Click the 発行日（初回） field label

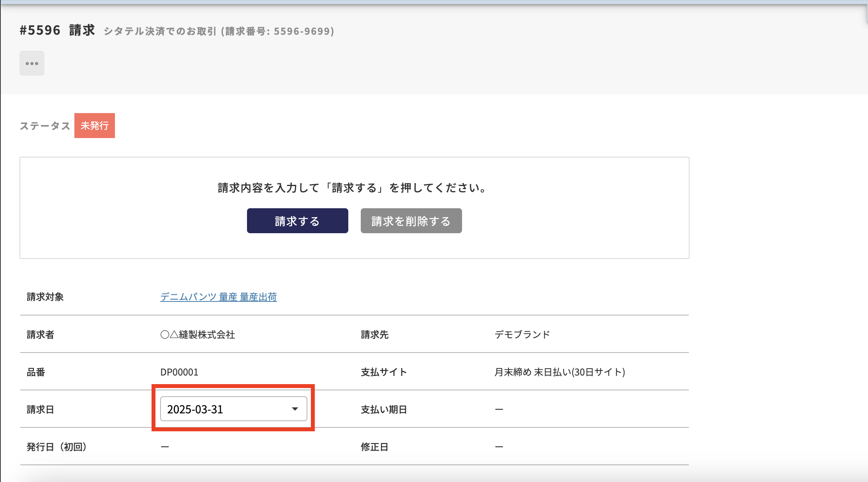coord(56,447)
